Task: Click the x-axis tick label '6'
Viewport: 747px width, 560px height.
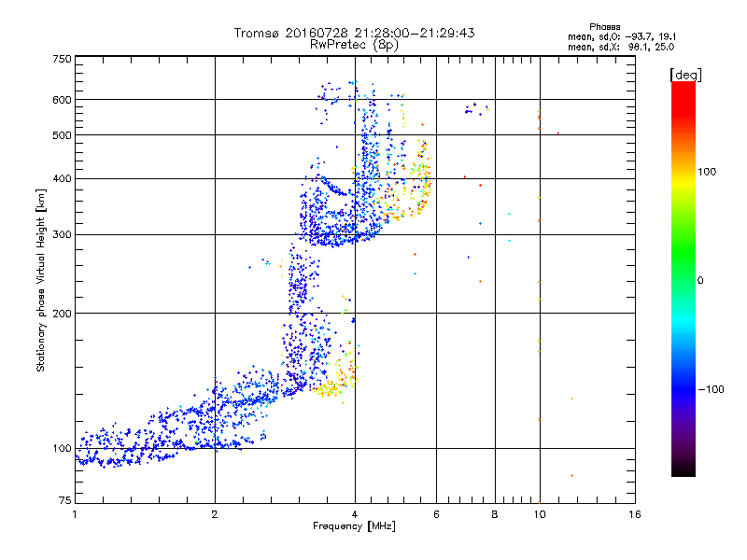Action: tap(436, 514)
